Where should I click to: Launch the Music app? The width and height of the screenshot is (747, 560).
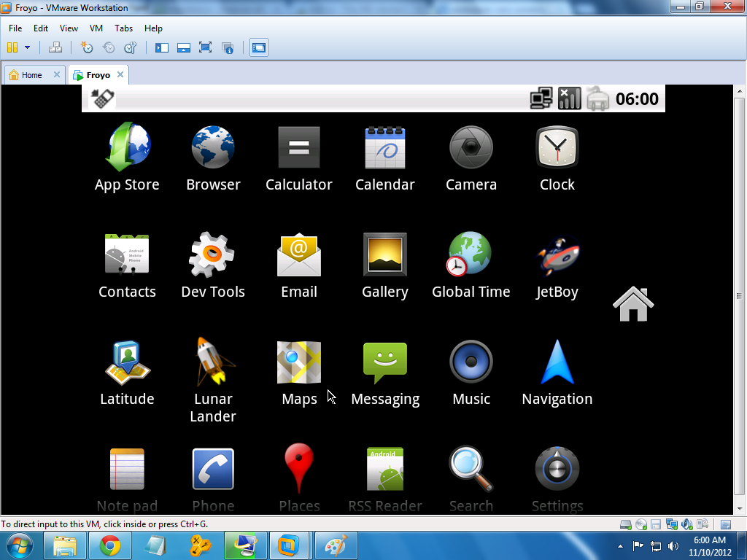(x=471, y=373)
